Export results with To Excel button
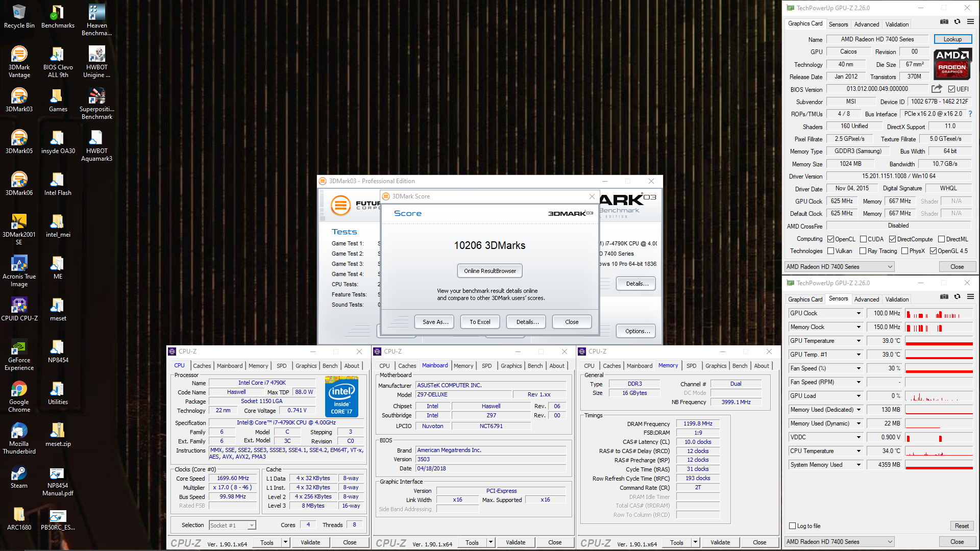Viewport: 980px width, 551px height. pos(480,322)
